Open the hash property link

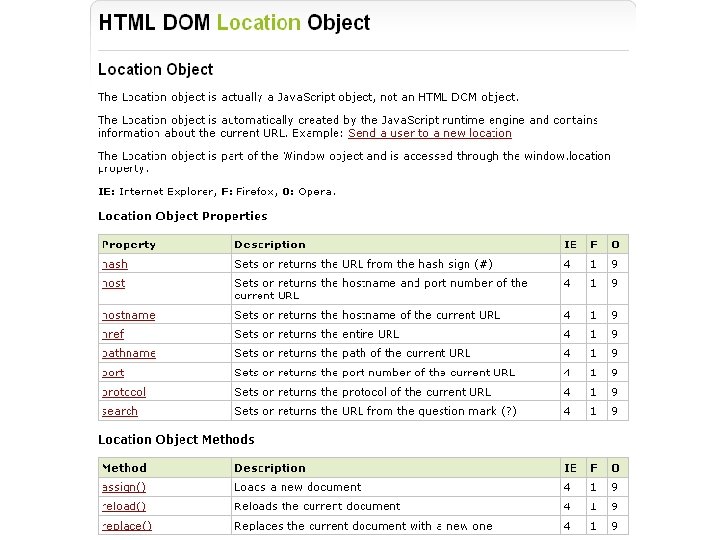point(115,264)
